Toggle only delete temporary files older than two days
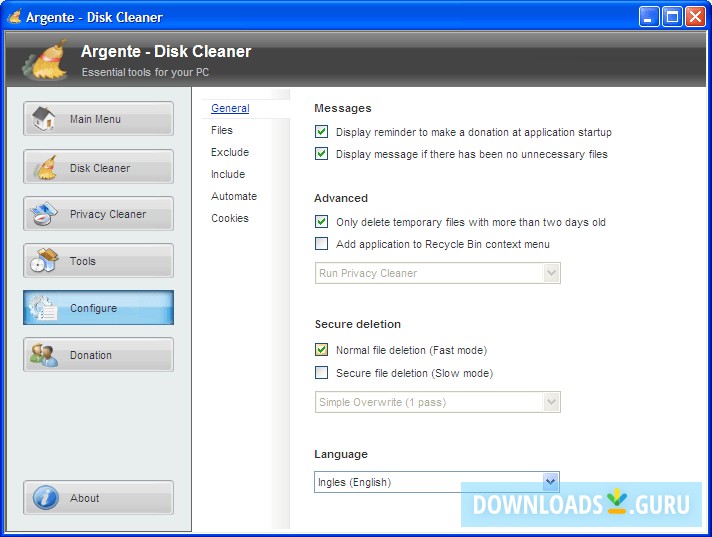712x537 pixels. tap(321, 222)
